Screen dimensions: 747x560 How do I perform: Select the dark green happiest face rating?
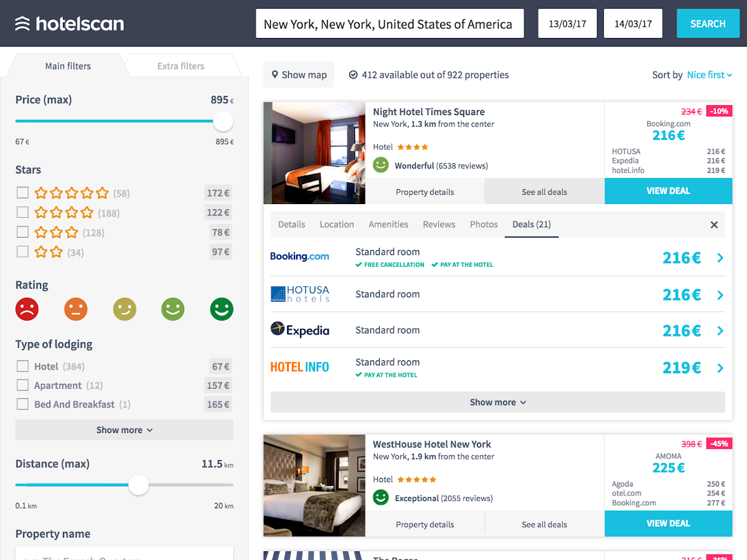click(x=222, y=309)
